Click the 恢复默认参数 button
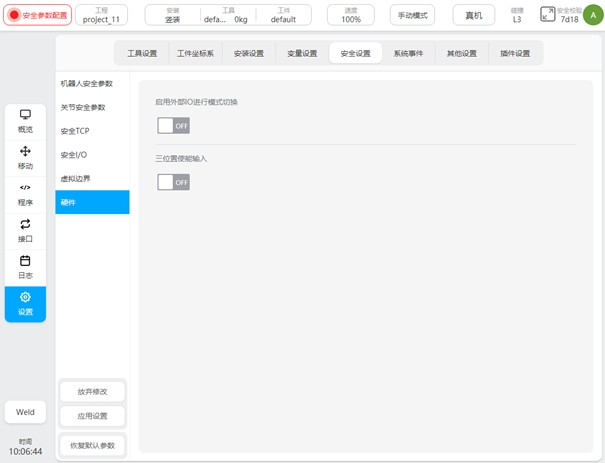The width and height of the screenshot is (605, 463). point(92,445)
